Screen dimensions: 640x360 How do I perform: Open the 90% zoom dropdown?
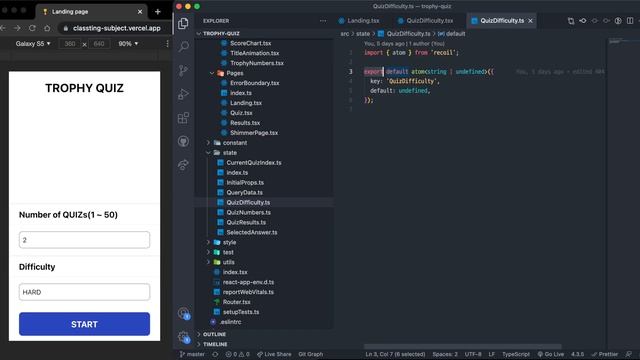click(128, 44)
